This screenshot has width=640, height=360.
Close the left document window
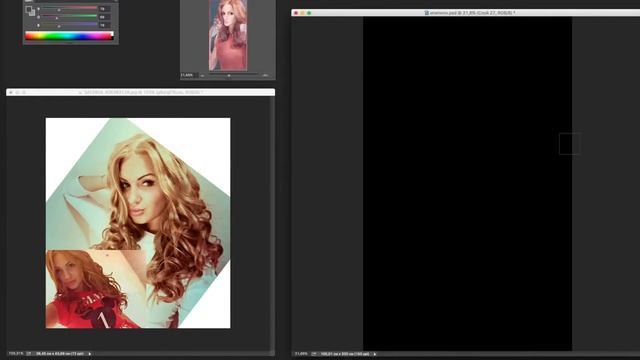coord(11,93)
